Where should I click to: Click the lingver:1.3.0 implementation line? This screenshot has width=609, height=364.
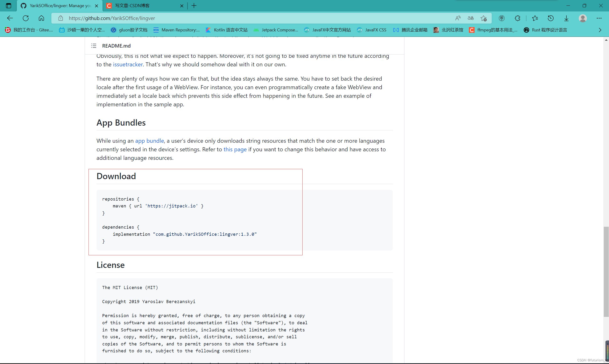pyautogui.click(x=185, y=234)
